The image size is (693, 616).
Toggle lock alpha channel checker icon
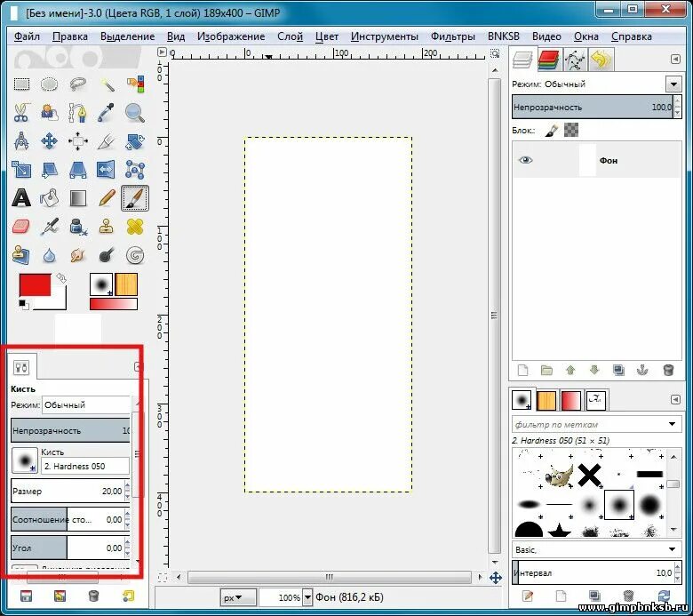[571, 130]
